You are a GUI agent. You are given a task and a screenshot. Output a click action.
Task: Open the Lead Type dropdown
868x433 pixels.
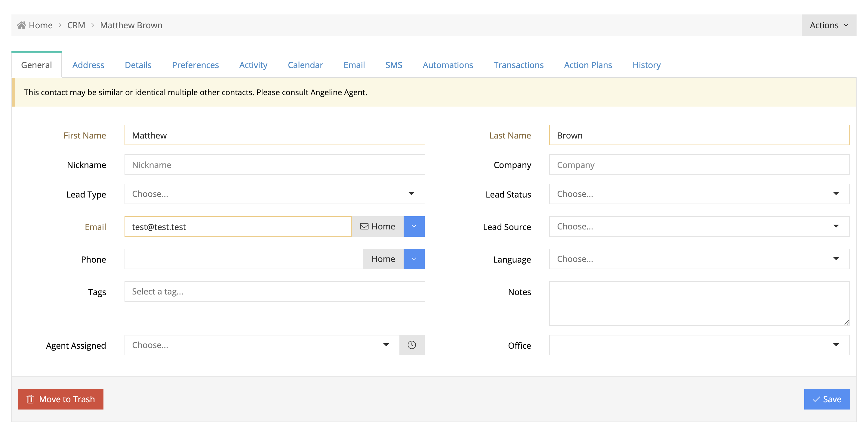click(274, 194)
